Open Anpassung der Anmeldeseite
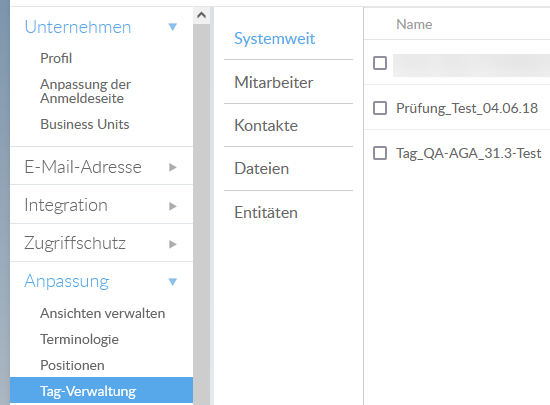Image resolution: width=550 pixels, height=405 pixels. tap(86, 91)
